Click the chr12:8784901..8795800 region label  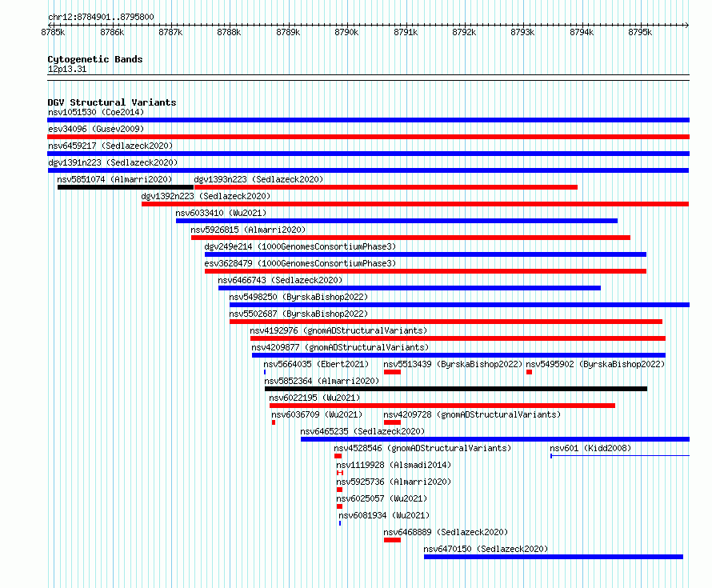pos(101,17)
